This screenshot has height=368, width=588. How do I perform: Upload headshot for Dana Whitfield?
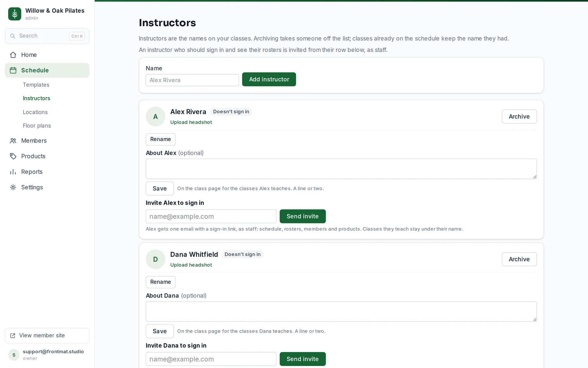click(191, 265)
